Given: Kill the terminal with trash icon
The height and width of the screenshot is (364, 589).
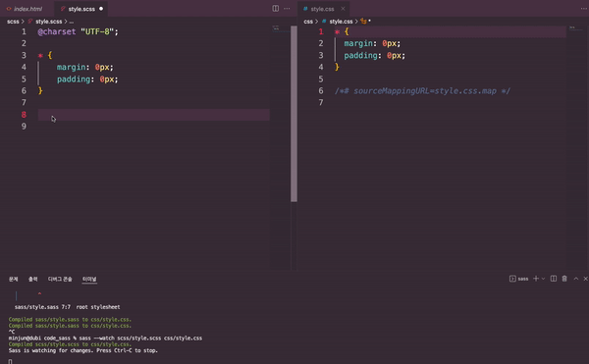Looking at the screenshot, I should click(564, 279).
